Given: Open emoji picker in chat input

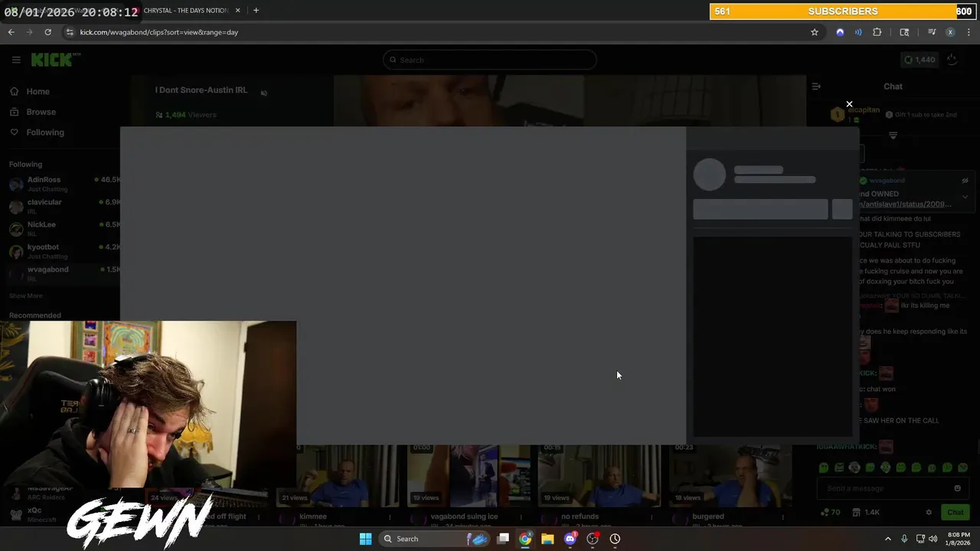Looking at the screenshot, I should coord(957,488).
